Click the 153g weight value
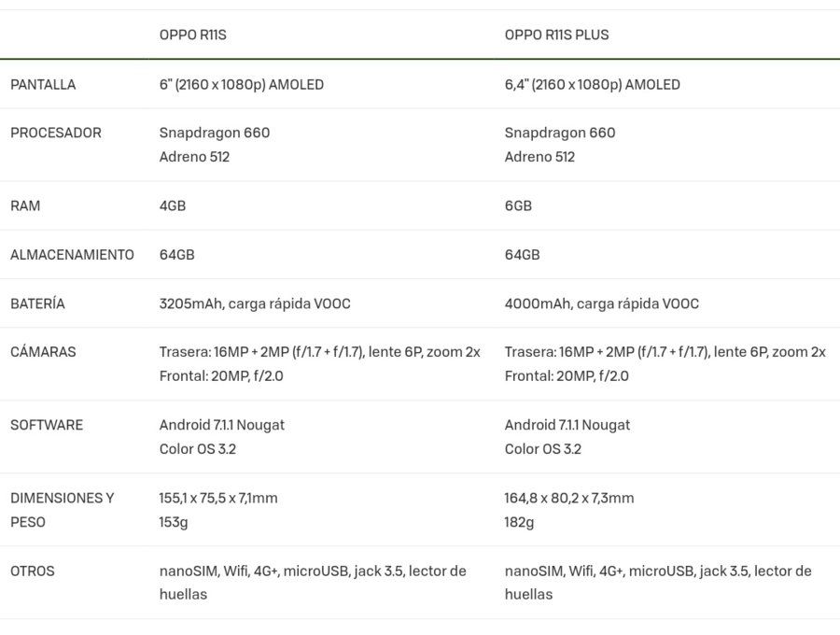 click(x=174, y=522)
